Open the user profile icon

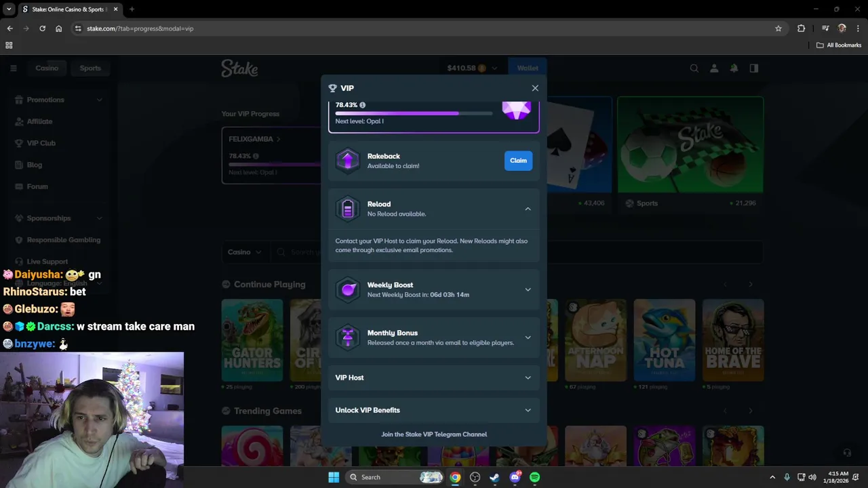[x=714, y=68]
